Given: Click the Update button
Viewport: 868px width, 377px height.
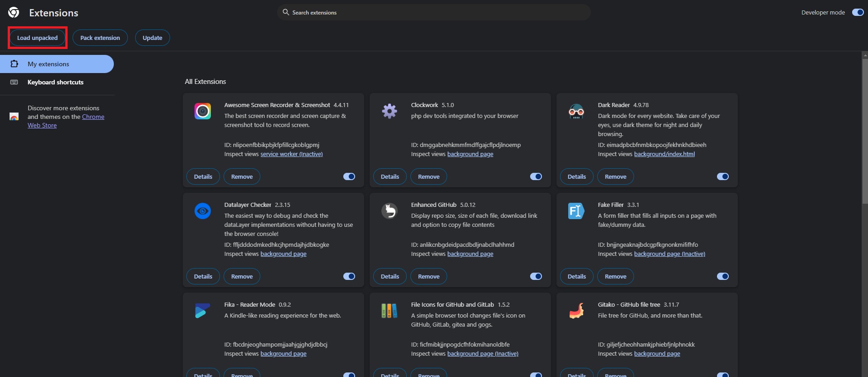Looking at the screenshot, I should pos(152,38).
